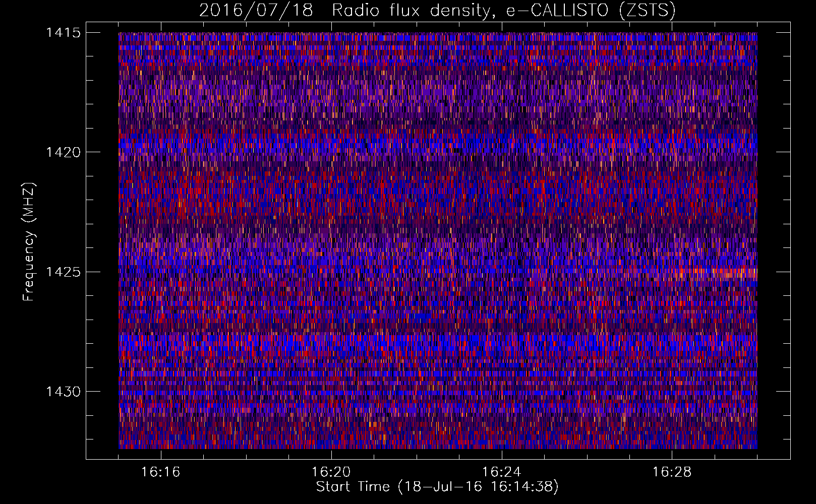Click the "Frequency (MHZ)" axis label

click(x=29, y=242)
